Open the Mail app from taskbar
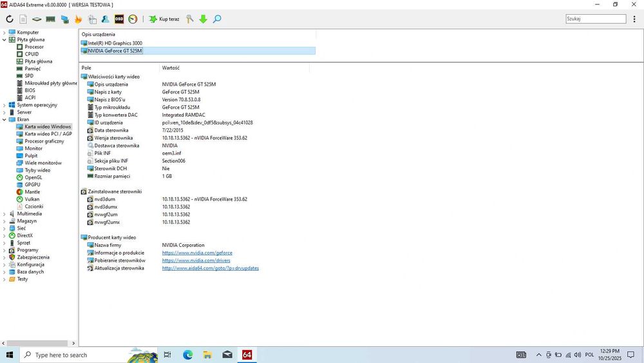Image resolution: width=644 pixels, height=363 pixels. click(227, 355)
